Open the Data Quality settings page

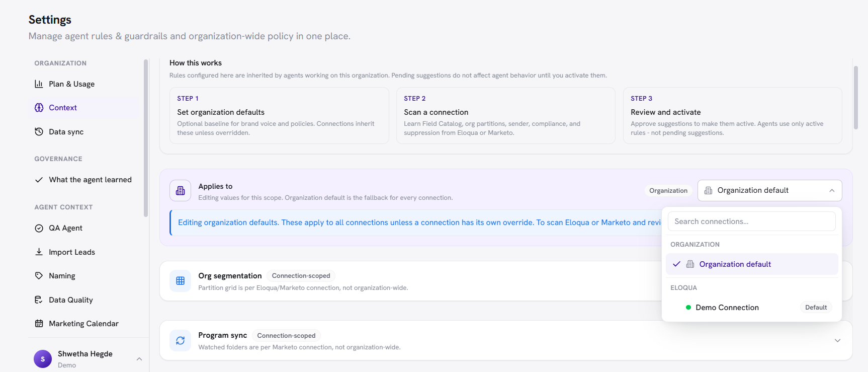[83, 300]
